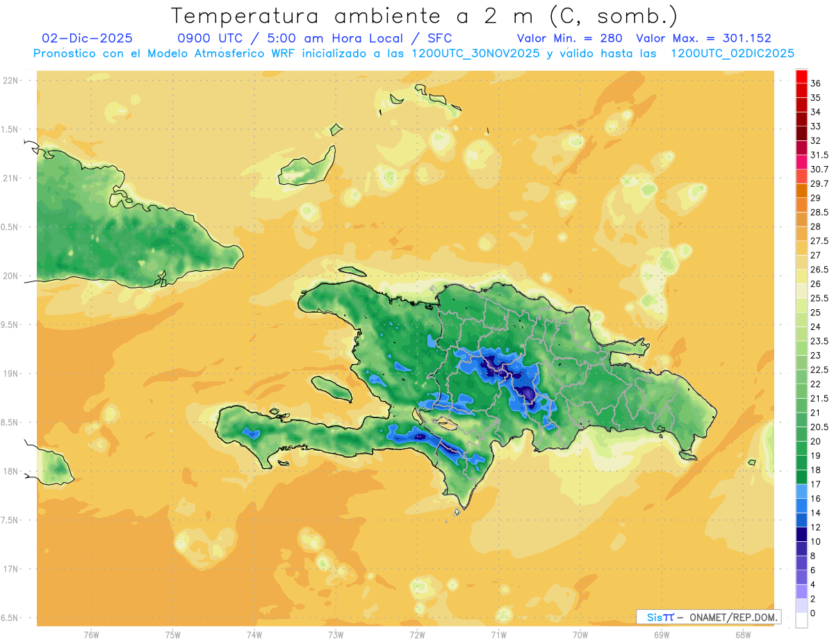
Task: Click the '8.5N' latitude axis label
Action: [10, 422]
